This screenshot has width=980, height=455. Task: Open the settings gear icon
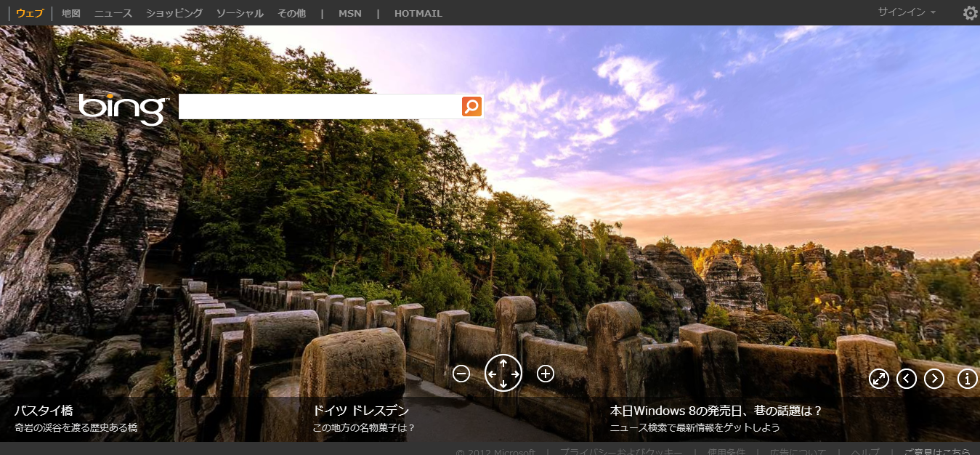point(970,13)
